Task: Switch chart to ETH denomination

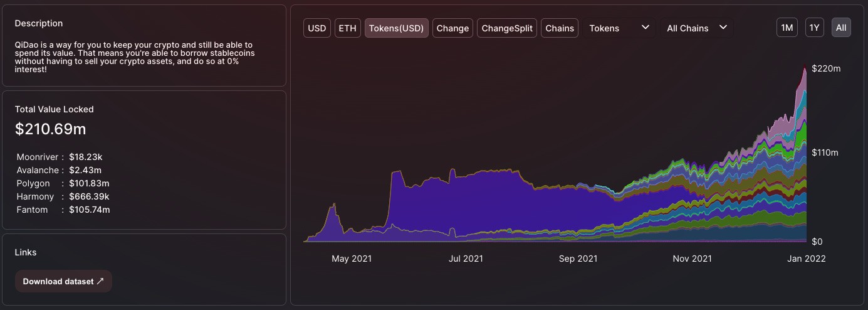Action: point(347,28)
